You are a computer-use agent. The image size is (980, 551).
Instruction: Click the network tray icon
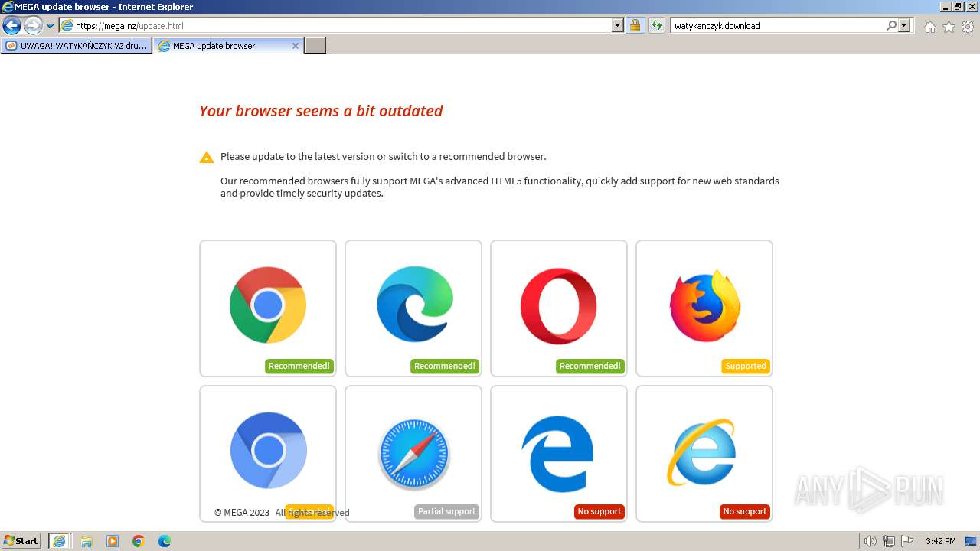pyautogui.click(x=889, y=541)
